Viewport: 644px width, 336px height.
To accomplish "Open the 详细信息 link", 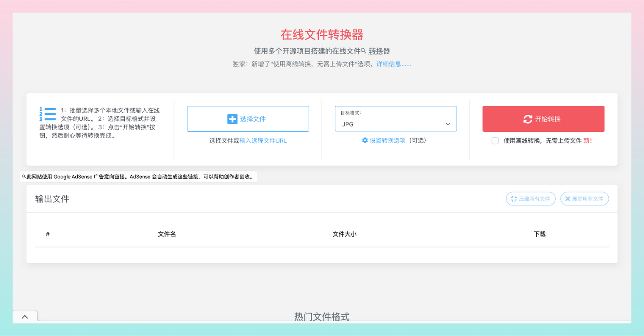I will coord(394,64).
